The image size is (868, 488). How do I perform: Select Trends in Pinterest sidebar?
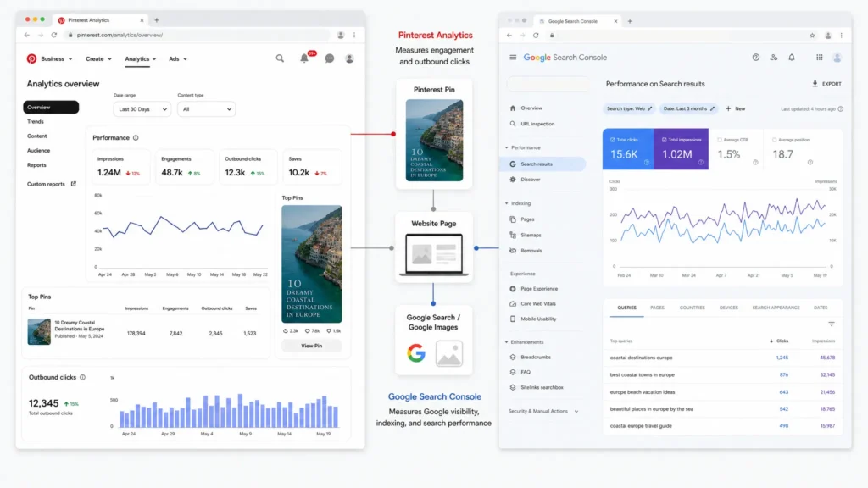pyautogui.click(x=36, y=122)
